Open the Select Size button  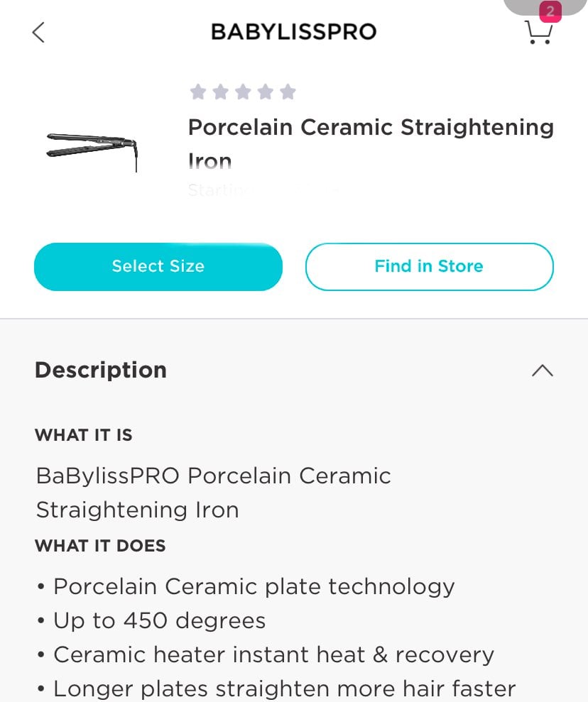tap(158, 267)
